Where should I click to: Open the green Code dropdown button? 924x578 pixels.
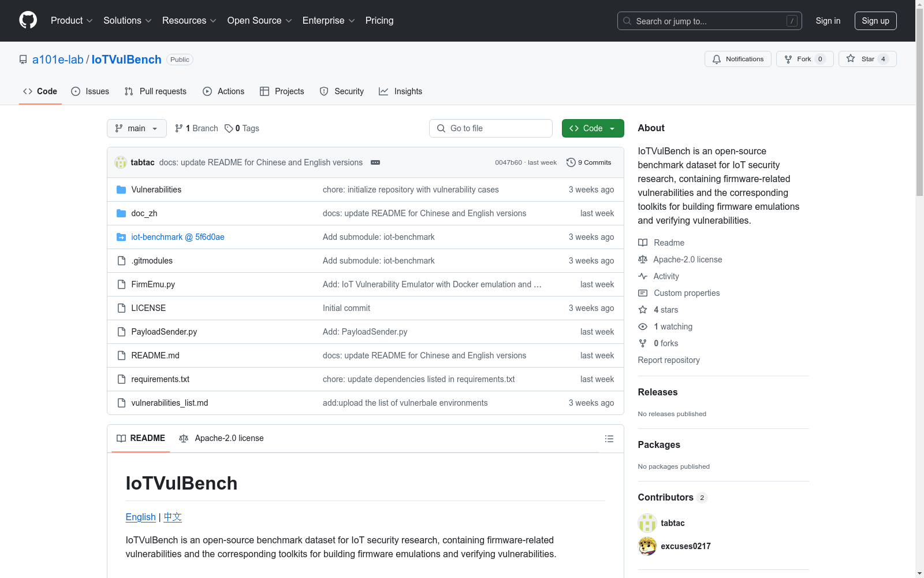coord(593,128)
